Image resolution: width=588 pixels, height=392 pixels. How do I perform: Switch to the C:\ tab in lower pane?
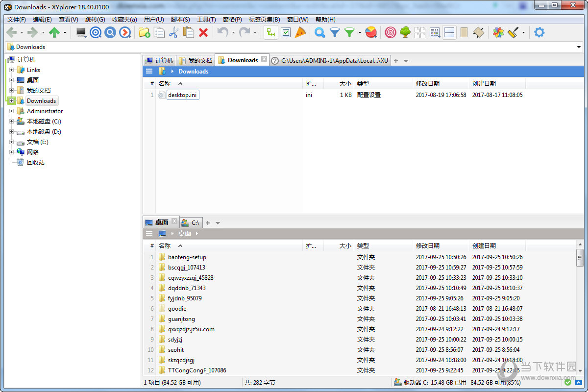191,222
